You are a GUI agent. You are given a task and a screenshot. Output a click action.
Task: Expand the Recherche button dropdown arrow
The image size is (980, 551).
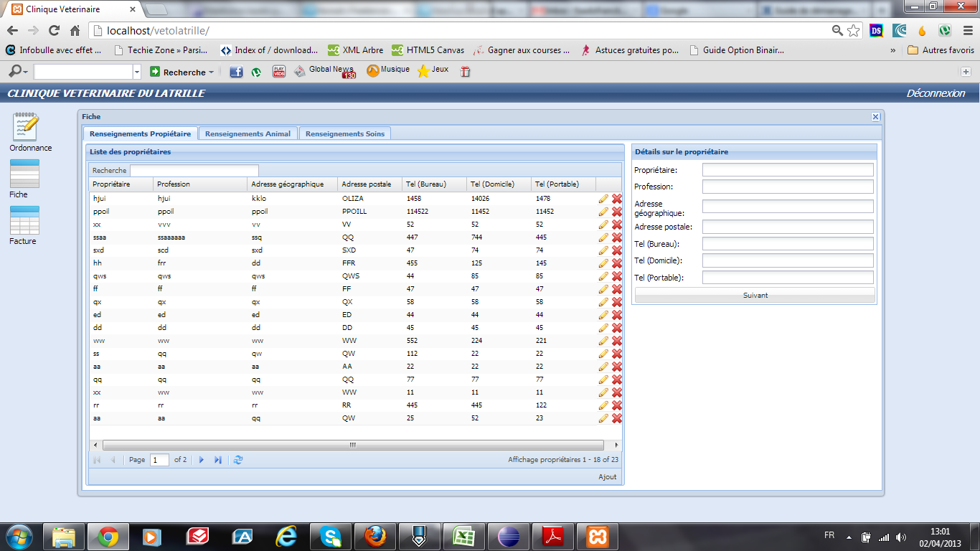[211, 72]
